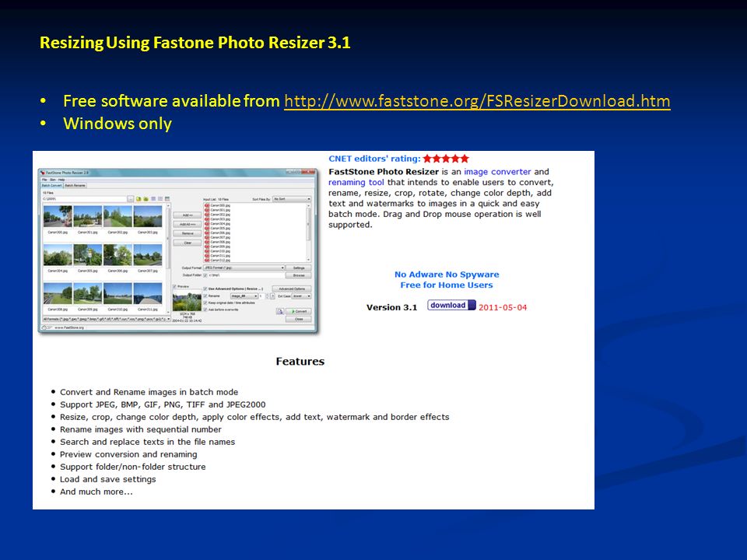Click the preview document icon beside Convert
The width and height of the screenshot is (747, 560).
click(x=280, y=311)
